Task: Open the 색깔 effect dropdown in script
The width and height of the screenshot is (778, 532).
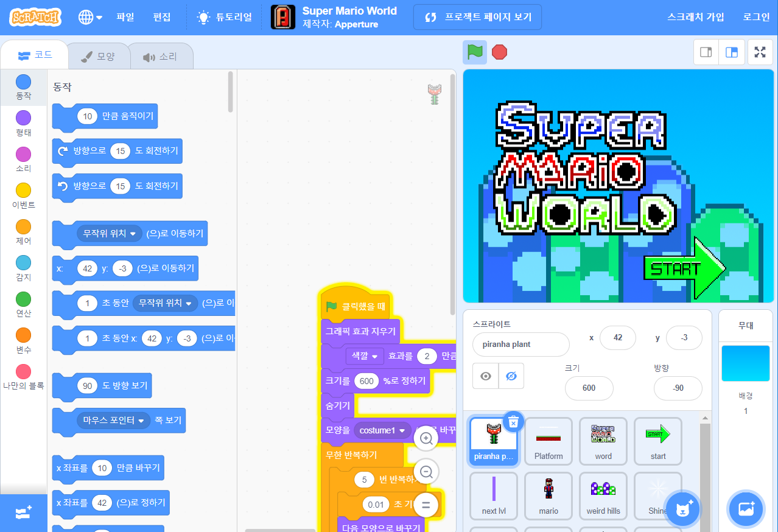Action: click(x=364, y=356)
